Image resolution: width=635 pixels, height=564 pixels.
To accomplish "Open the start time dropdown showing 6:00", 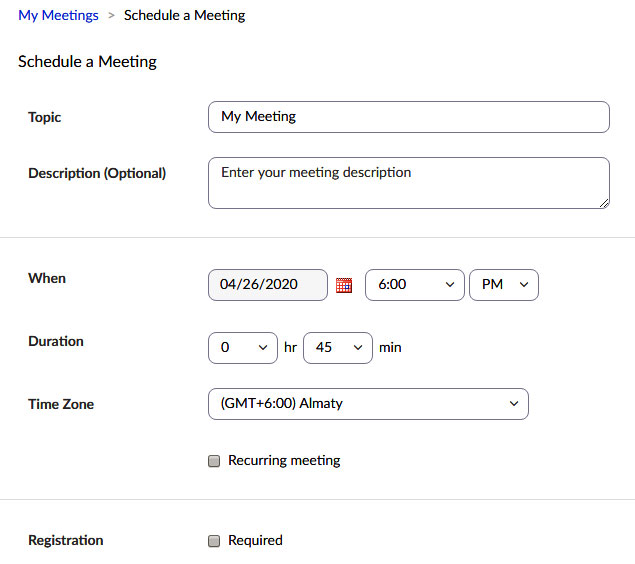I will pyautogui.click(x=415, y=285).
